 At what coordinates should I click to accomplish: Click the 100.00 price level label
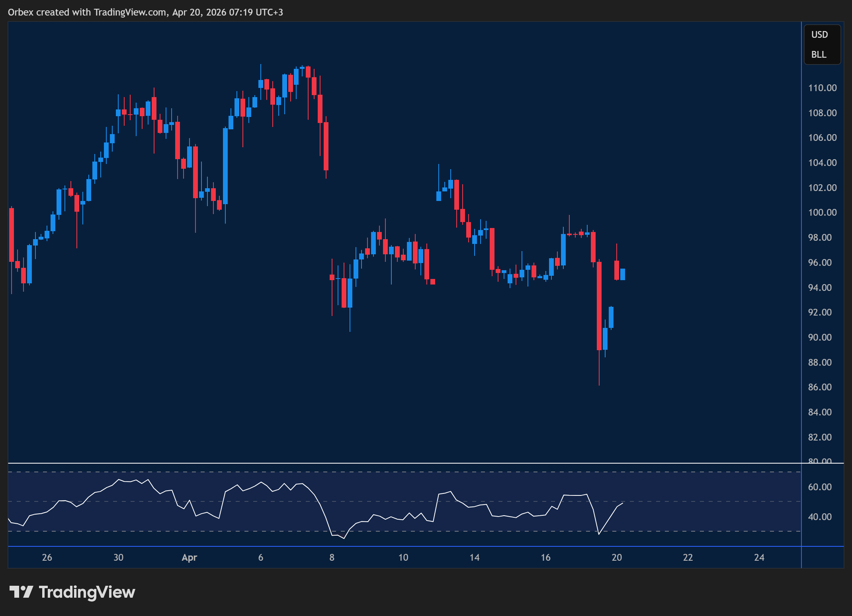[823, 212]
